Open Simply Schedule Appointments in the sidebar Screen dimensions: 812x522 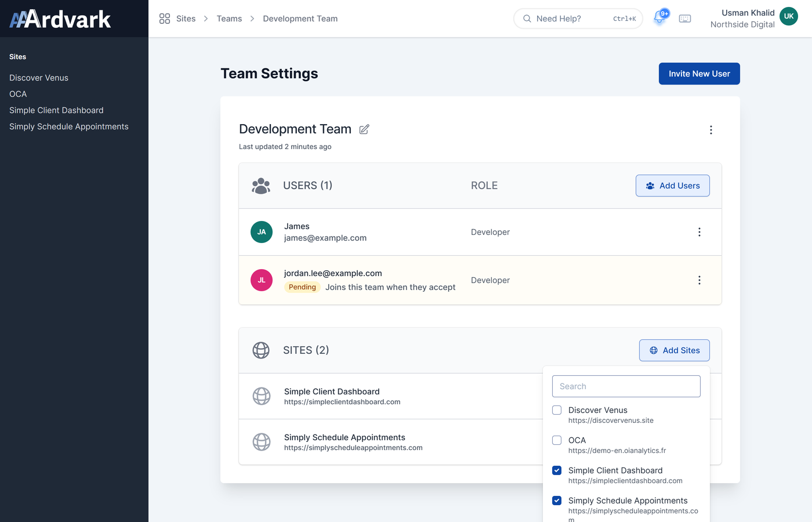pyautogui.click(x=69, y=126)
